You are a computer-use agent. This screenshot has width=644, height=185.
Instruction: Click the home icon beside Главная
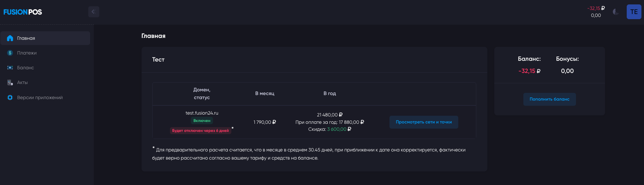pos(10,38)
